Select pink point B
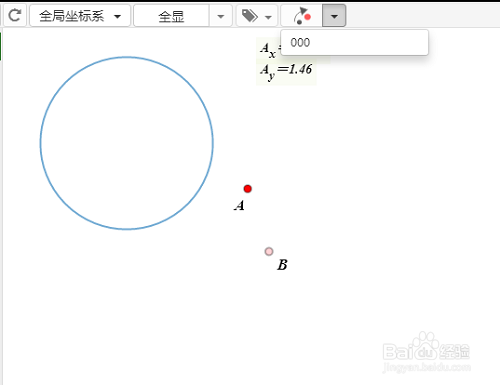The image size is (500, 385). click(269, 251)
